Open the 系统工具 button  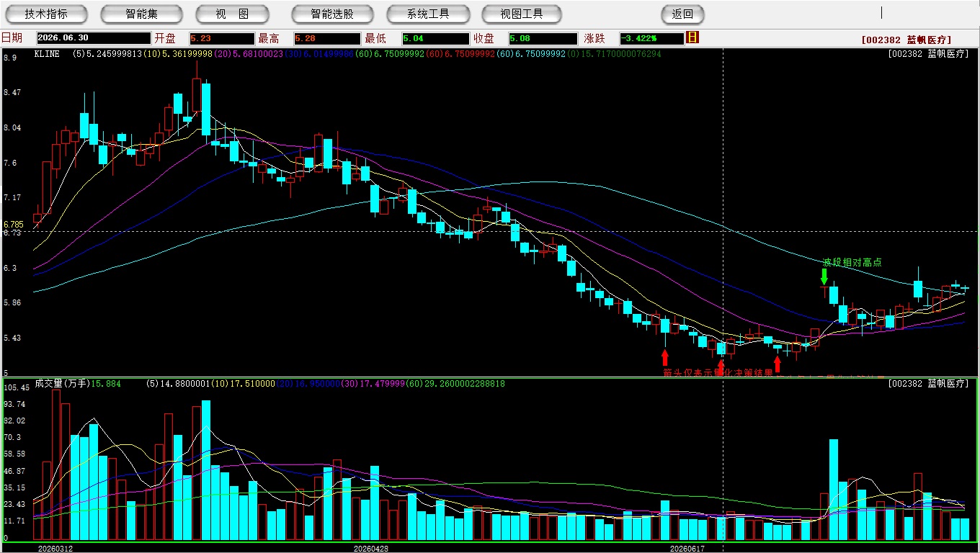coord(428,14)
